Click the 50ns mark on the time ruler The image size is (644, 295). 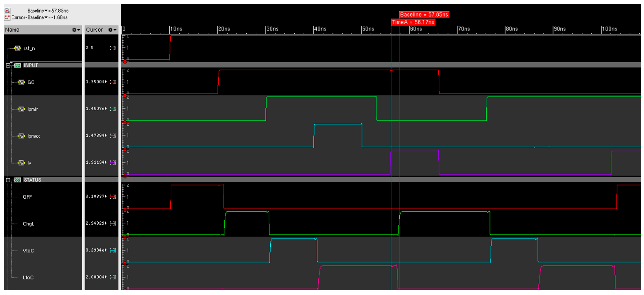point(368,29)
